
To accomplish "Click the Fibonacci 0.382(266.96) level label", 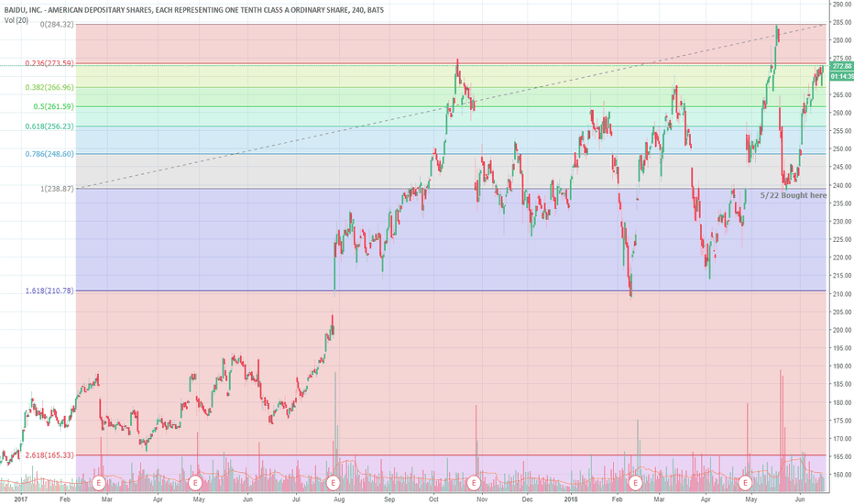I will coord(49,87).
